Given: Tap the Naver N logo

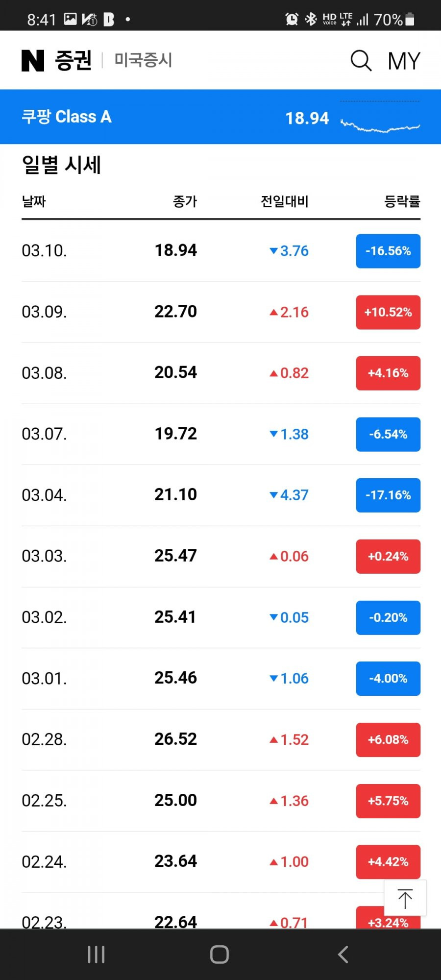Looking at the screenshot, I should tap(33, 60).
